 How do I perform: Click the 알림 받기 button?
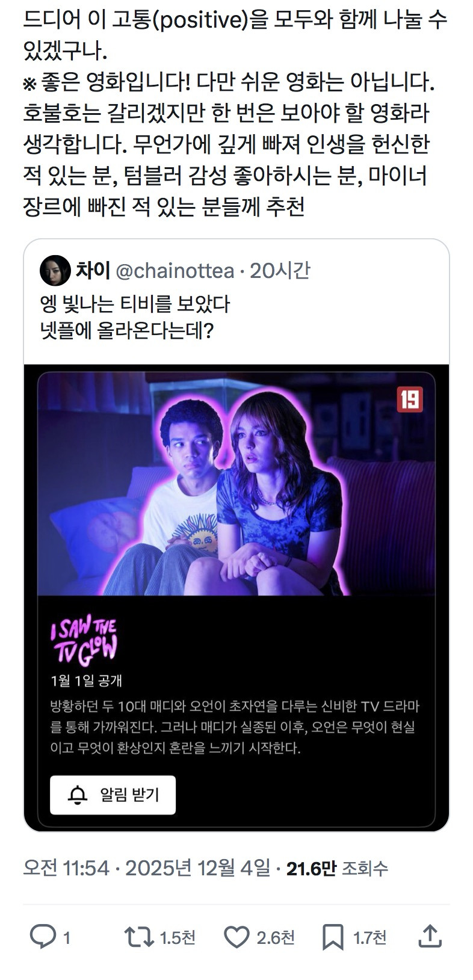pos(113,795)
